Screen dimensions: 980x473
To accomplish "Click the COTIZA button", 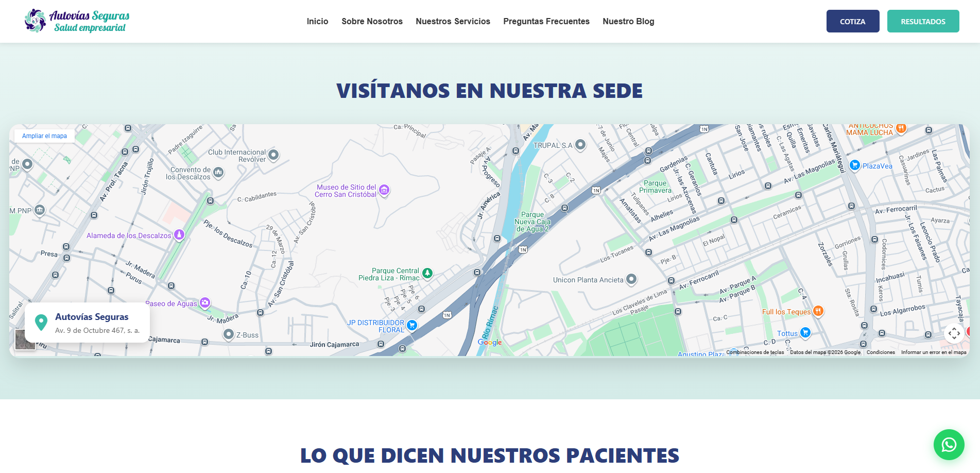I will 853,21.
